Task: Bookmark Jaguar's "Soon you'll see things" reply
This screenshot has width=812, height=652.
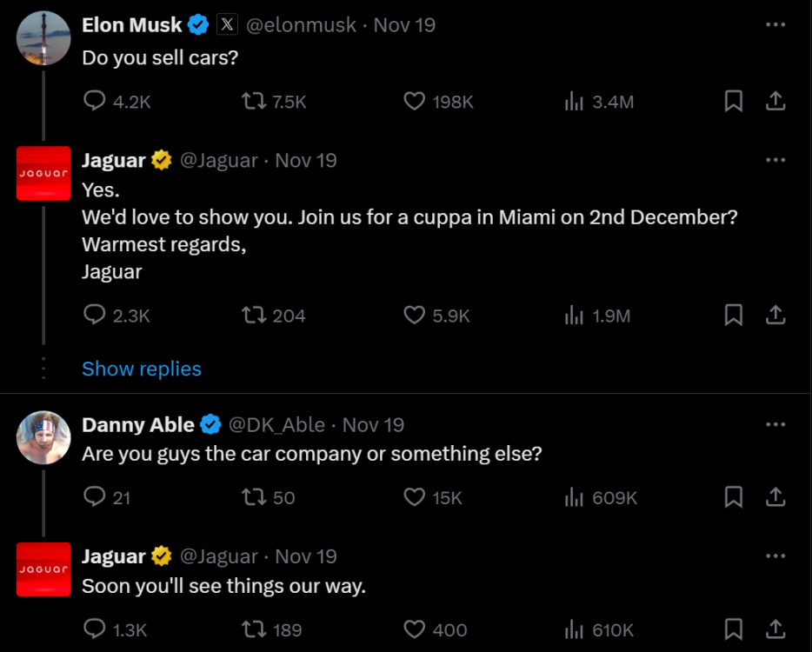Action: (734, 629)
